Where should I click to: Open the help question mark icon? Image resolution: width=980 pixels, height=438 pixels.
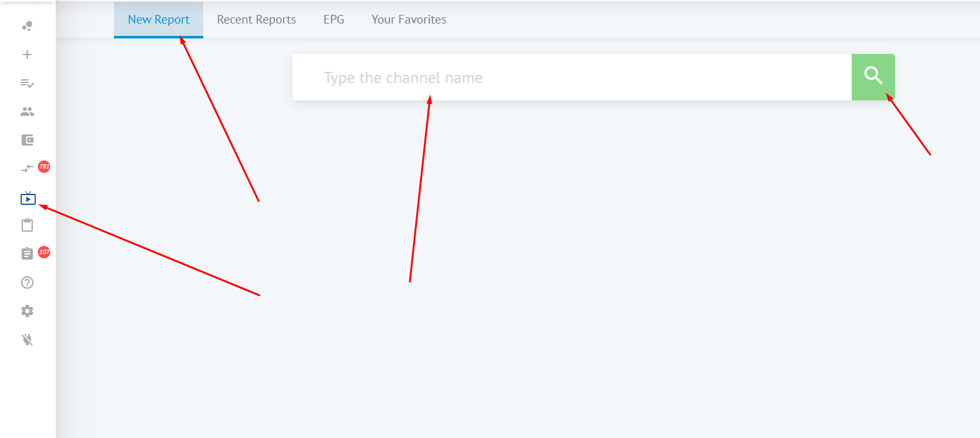click(x=27, y=283)
